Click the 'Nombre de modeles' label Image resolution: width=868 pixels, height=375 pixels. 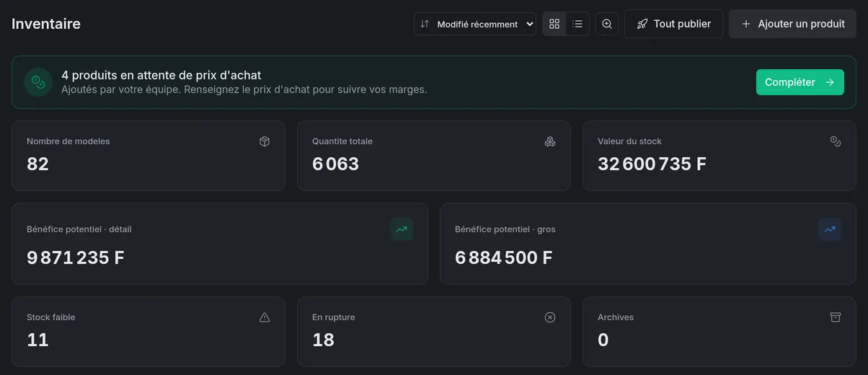coord(68,141)
